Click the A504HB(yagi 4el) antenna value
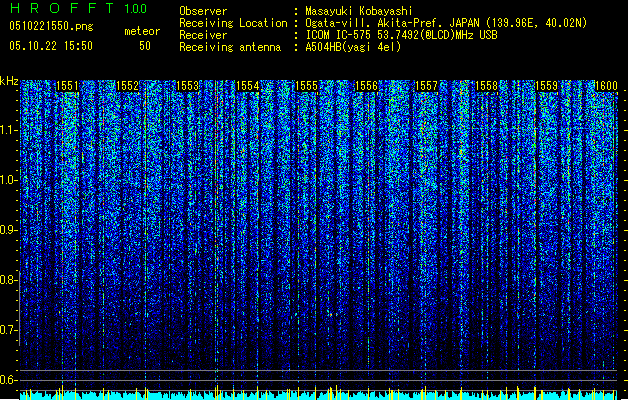 coord(353,47)
